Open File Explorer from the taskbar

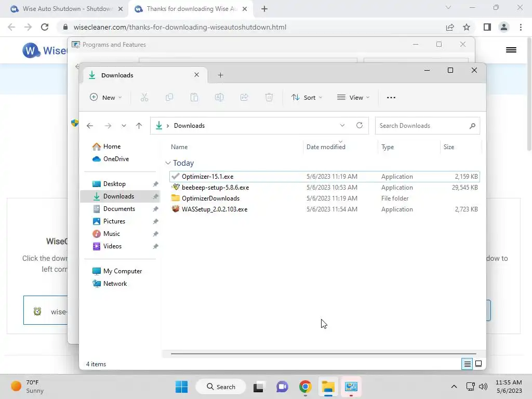click(x=328, y=387)
